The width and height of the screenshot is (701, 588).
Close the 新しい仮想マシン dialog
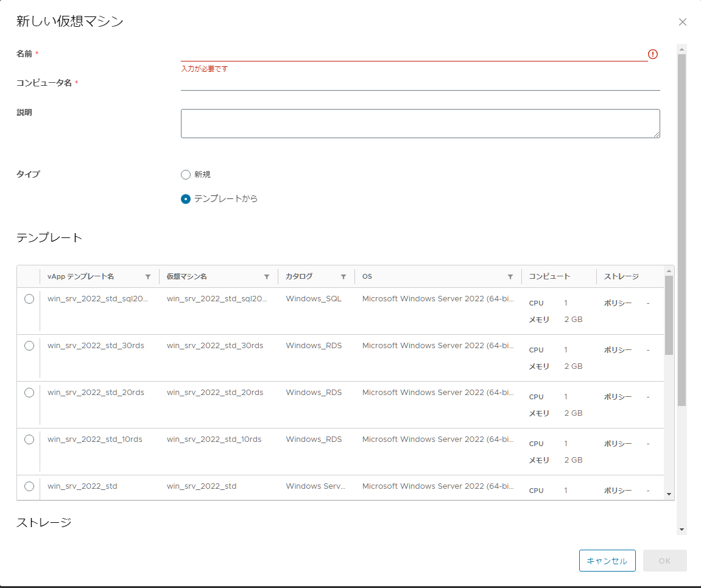point(682,22)
